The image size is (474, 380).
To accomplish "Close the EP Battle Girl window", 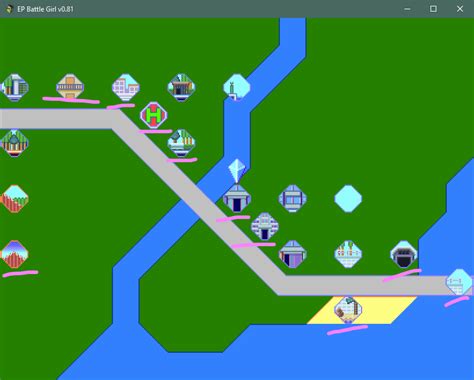I will (x=460, y=9).
